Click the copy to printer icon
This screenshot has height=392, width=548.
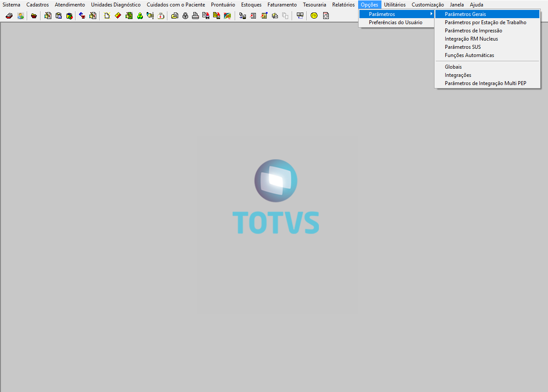tap(243, 16)
